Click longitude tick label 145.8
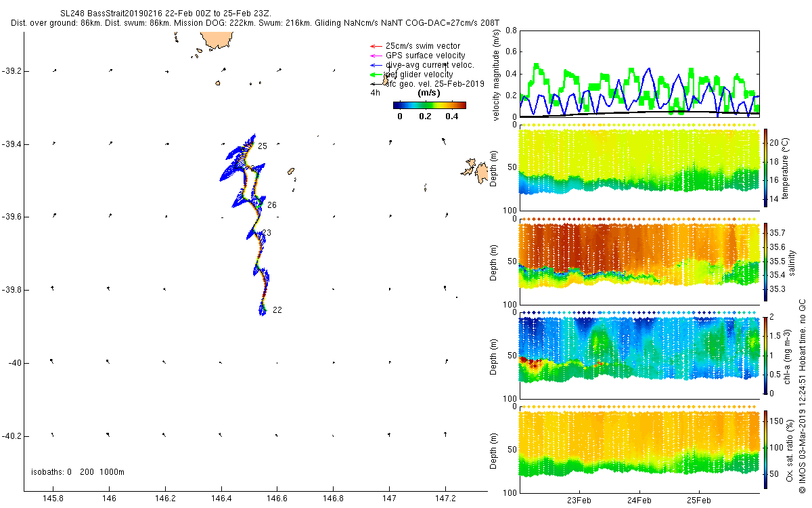The height and width of the screenshot is (508, 812). tap(53, 499)
